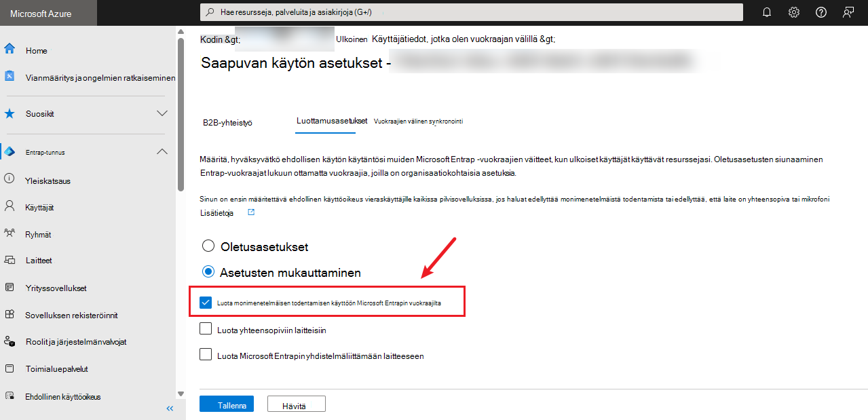Viewport: 868px width, 420px height.
Task: Open the feedback person icon
Action: 848,12
